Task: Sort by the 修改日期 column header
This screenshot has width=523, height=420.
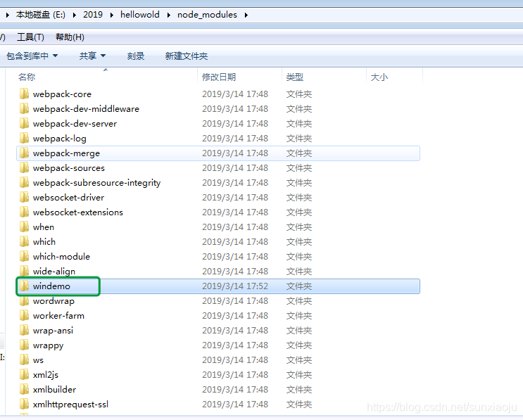Action: (x=219, y=77)
